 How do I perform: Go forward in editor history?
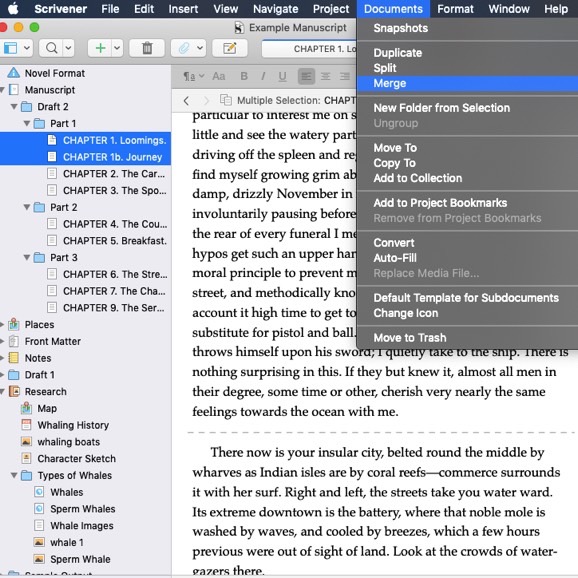coord(206,100)
